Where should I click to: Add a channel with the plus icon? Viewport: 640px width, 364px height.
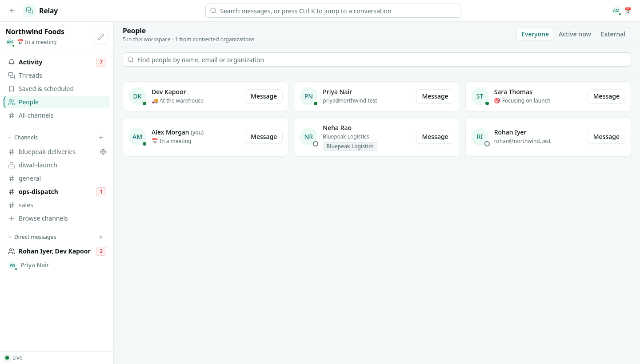point(101,138)
